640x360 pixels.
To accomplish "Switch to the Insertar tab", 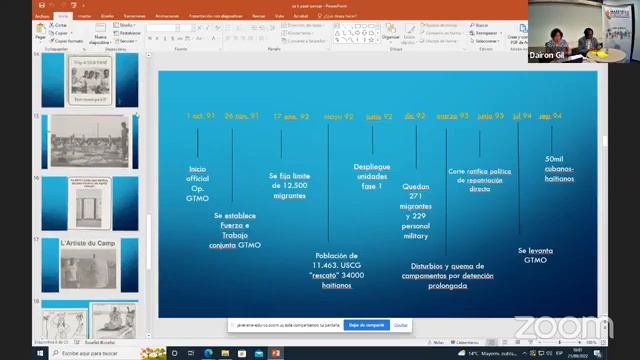I will tap(84, 16).
